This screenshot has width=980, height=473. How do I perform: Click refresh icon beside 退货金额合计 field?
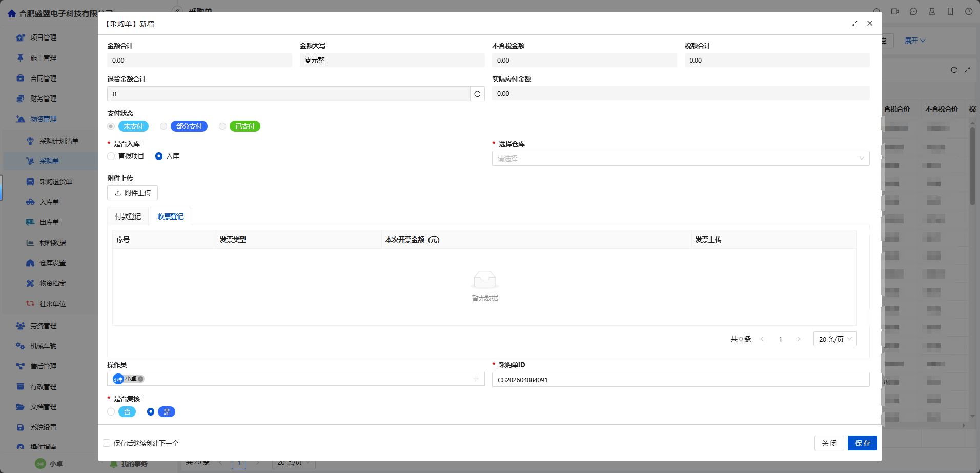(477, 94)
